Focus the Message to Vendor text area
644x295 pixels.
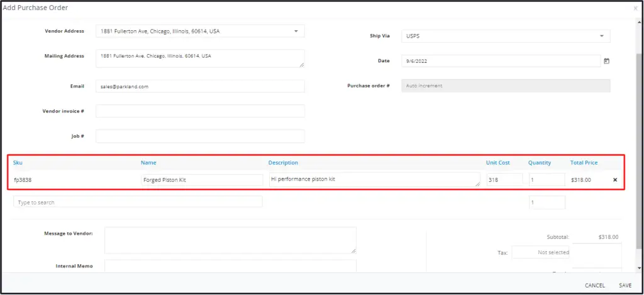pyautogui.click(x=230, y=240)
